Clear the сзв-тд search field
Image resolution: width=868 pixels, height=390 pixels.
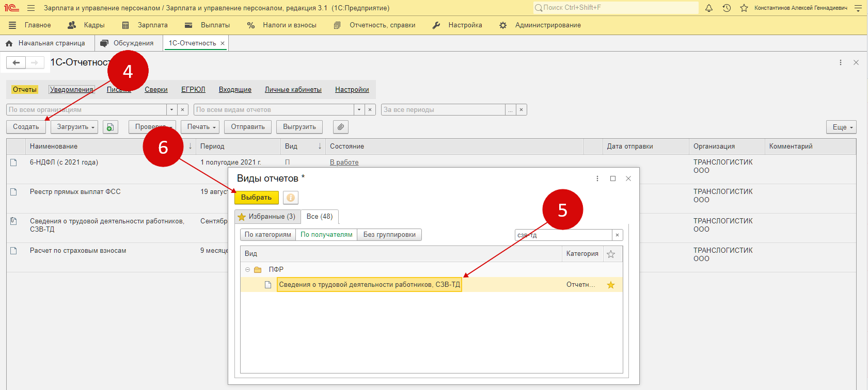[x=617, y=235]
